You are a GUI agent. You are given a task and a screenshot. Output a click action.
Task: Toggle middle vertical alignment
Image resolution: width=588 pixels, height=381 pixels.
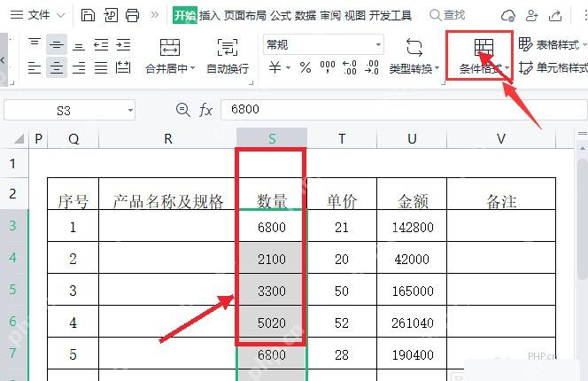pos(57,44)
